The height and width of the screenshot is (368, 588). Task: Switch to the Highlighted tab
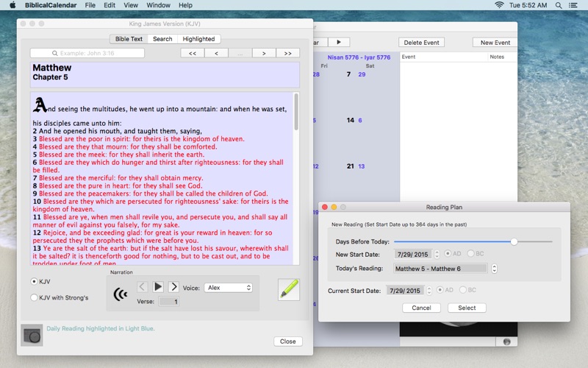click(198, 39)
